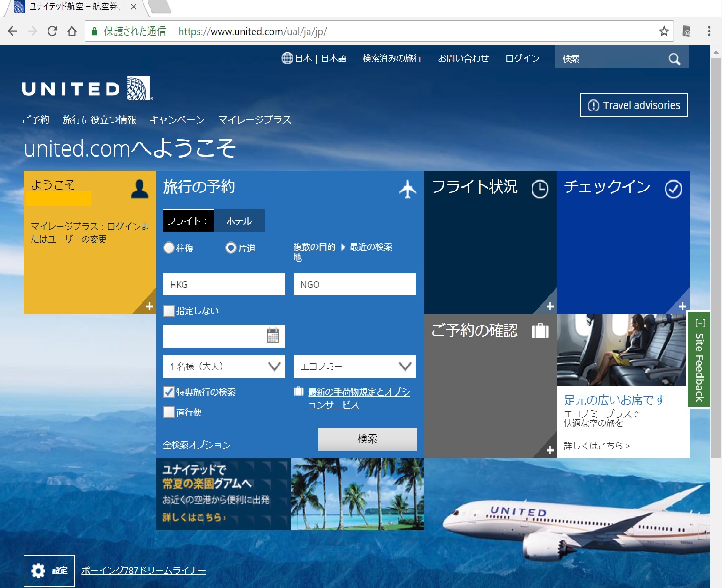Click the clock icon on フライト状況

540,189
